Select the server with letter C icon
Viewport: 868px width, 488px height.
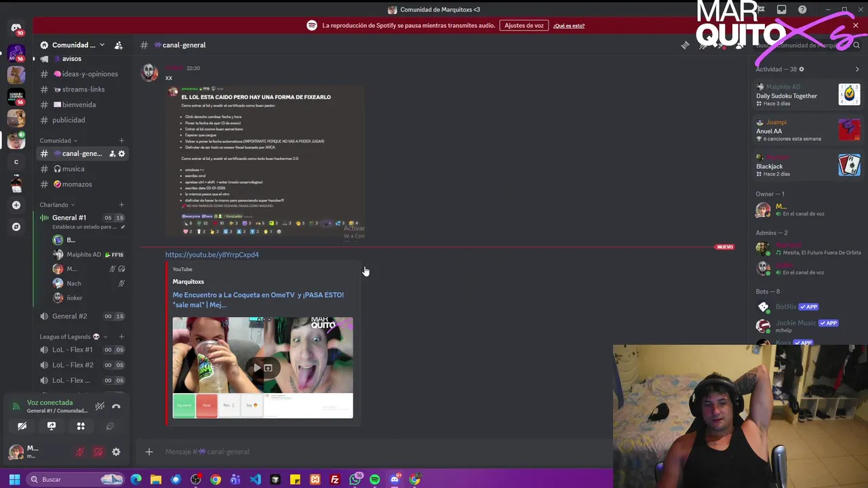[x=16, y=162]
